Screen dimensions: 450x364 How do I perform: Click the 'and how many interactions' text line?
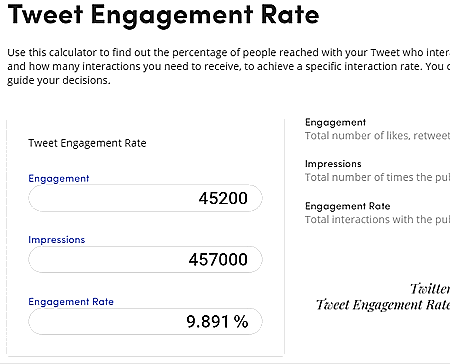tap(229, 66)
